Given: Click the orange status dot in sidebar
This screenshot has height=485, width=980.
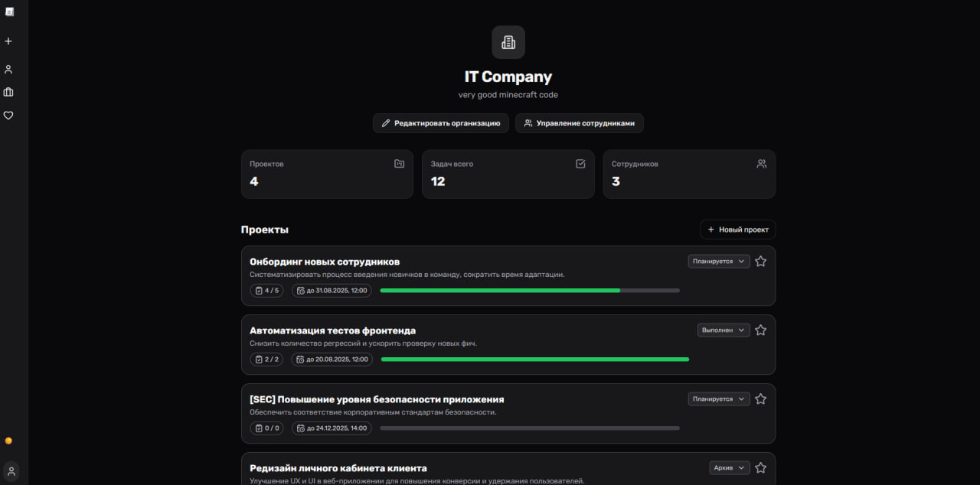Looking at the screenshot, I should pyautogui.click(x=8, y=441).
